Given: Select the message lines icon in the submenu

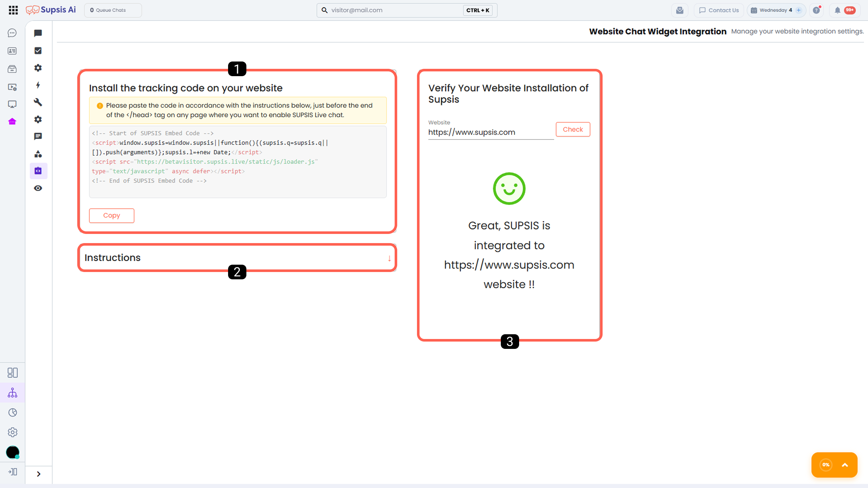Looking at the screenshot, I should click(x=38, y=137).
